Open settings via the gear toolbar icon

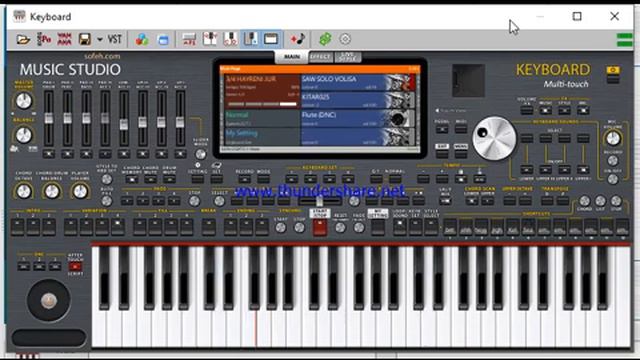tap(345, 39)
